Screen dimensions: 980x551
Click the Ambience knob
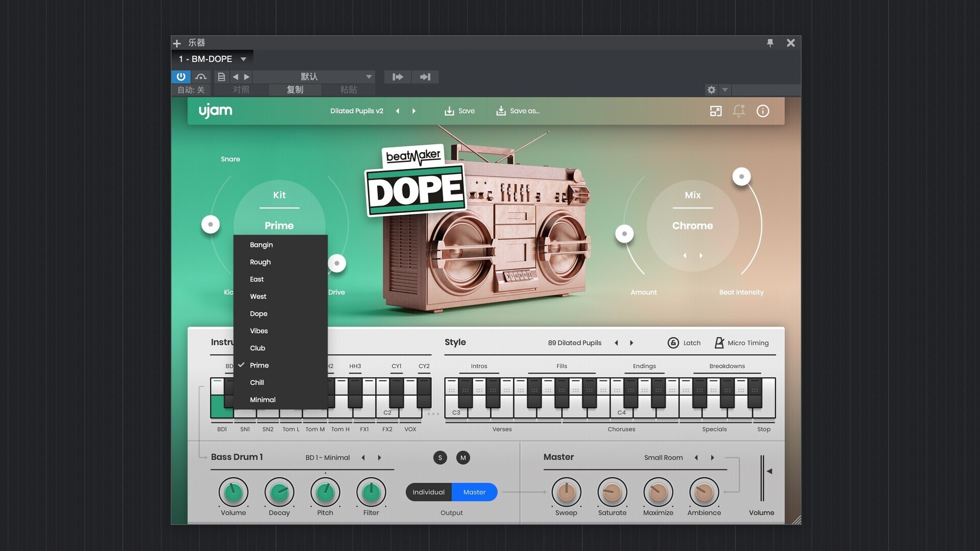click(704, 492)
